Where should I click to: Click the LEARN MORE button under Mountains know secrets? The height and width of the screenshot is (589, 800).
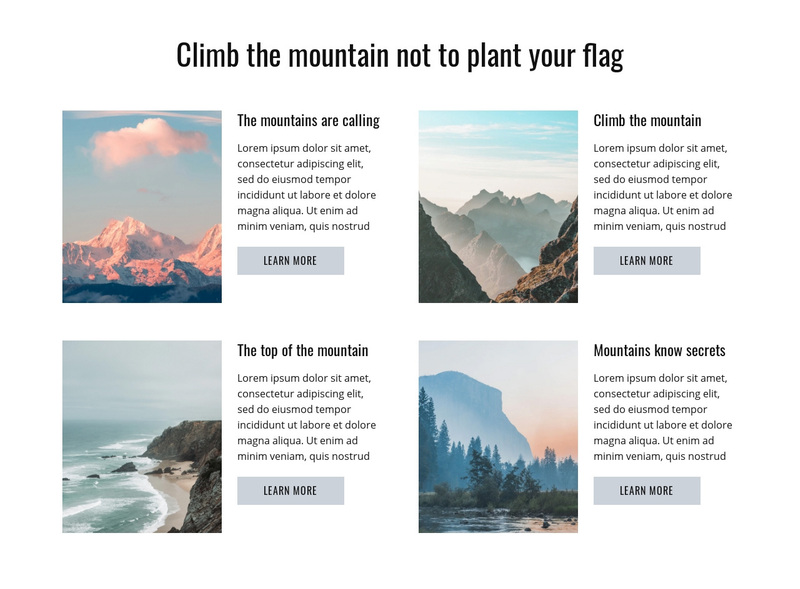[x=646, y=491]
